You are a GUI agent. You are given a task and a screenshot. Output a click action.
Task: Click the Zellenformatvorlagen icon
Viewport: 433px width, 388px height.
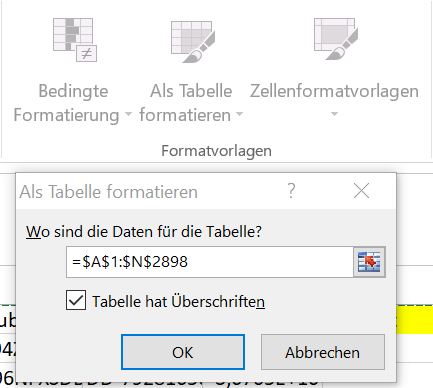pos(336,39)
